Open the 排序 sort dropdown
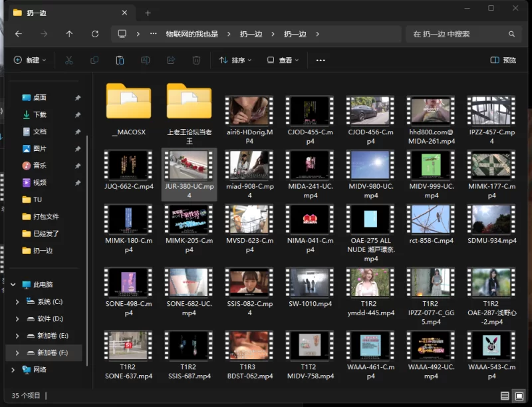This screenshot has height=407, width=532. click(235, 61)
